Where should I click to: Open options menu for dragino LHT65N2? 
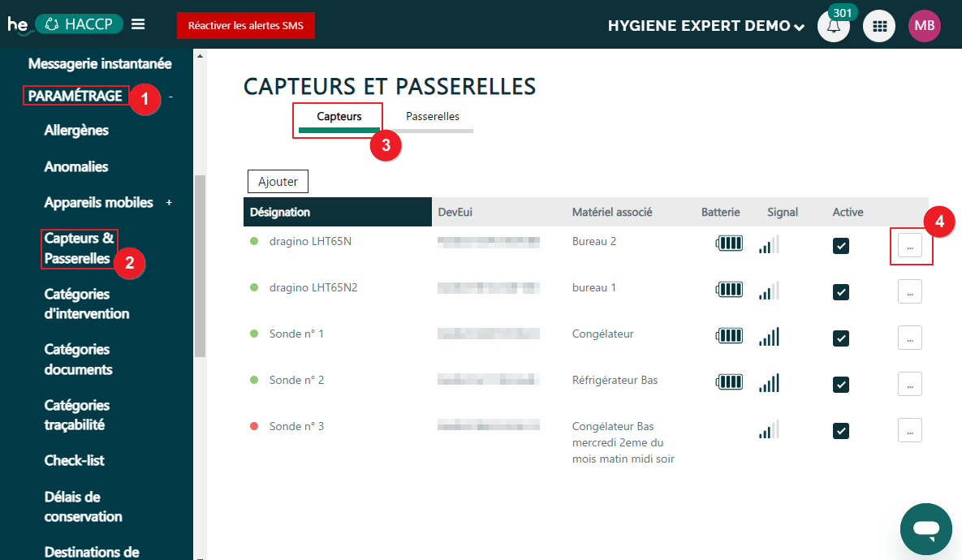coord(909,291)
